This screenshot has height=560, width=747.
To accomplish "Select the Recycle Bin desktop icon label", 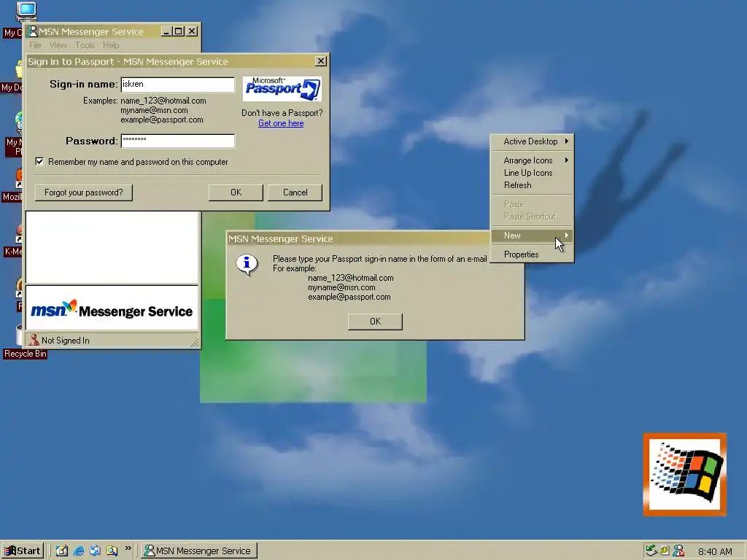I will 26,354.
